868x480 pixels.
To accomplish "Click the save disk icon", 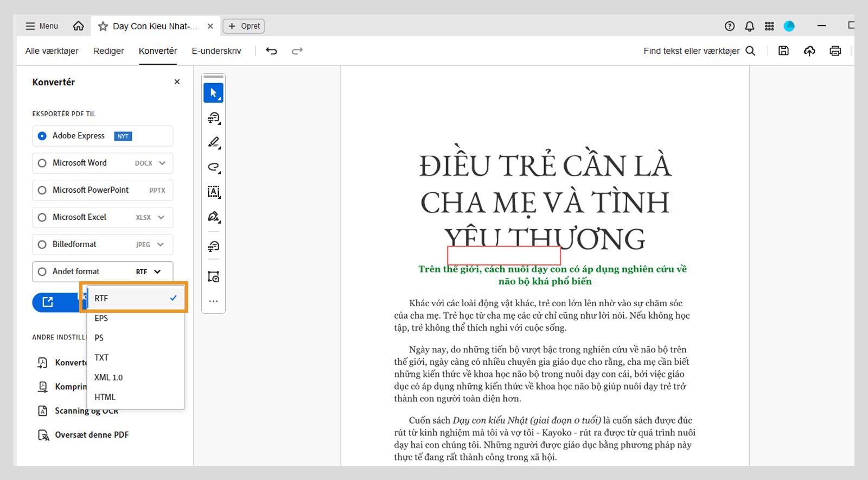I will coord(783,51).
